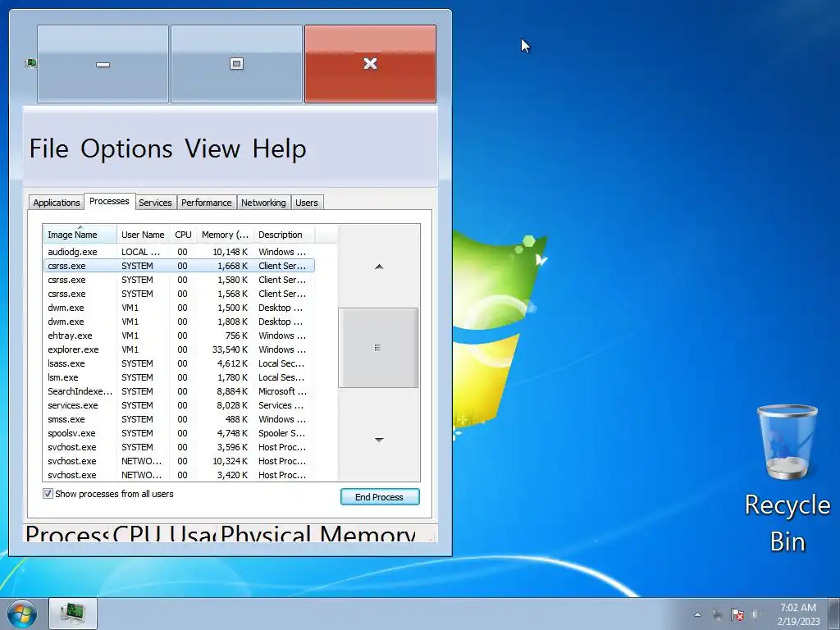Open the View menu
The width and height of the screenshot is (840, 630).
(x=212, y=148)
